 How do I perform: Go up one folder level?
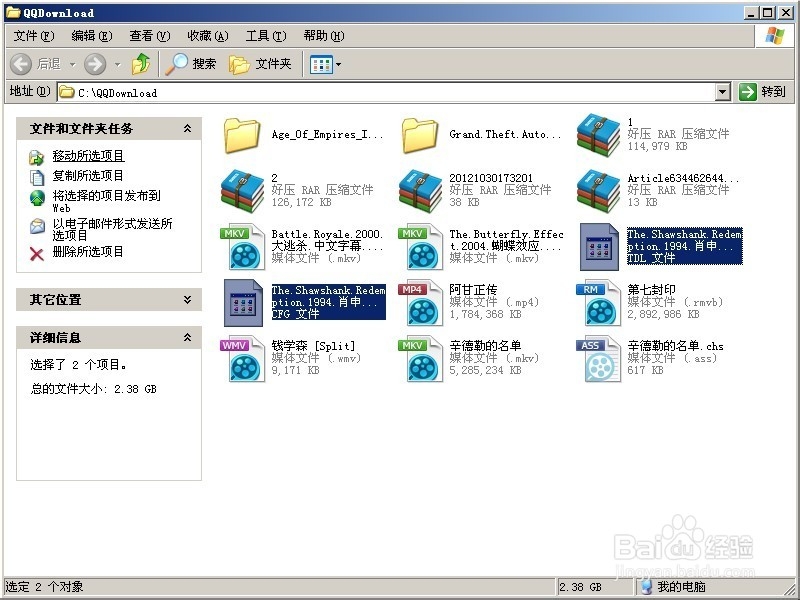tap(141, 64)
